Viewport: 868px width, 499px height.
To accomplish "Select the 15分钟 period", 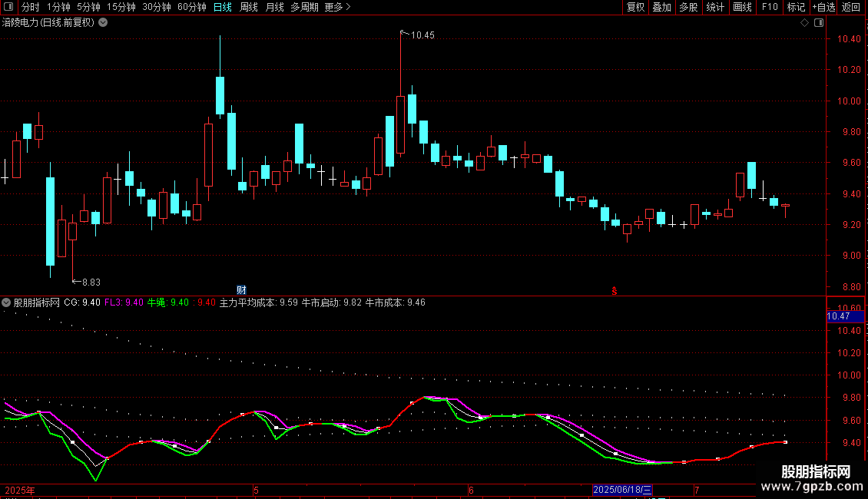I will click(121, 7).
